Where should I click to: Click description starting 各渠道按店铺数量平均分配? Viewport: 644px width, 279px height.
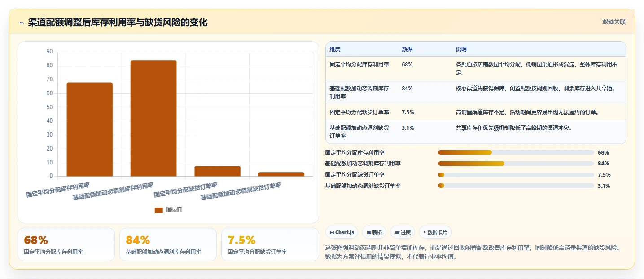click(537, 68)
